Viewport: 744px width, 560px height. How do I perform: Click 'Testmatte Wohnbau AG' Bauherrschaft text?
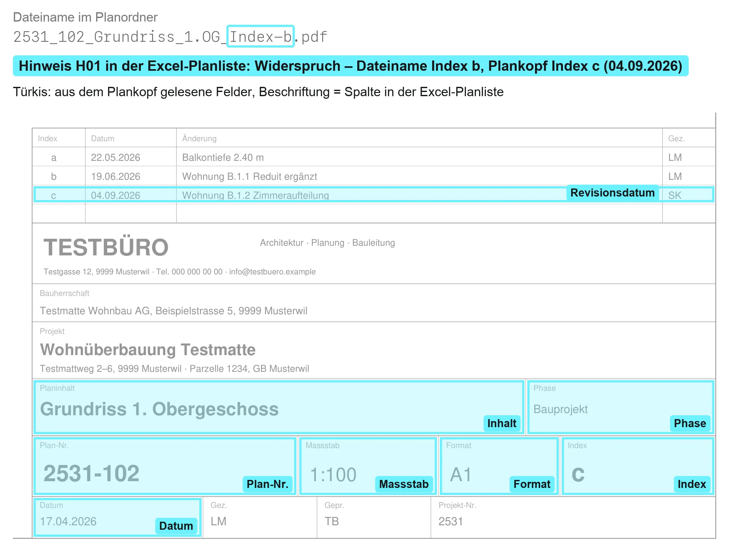click(173, 311)
